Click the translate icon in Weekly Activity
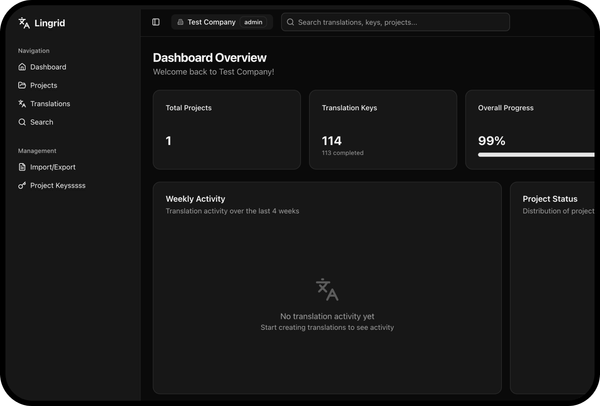The width and height of the screenshot is (600, 406). tap(327, 289)
